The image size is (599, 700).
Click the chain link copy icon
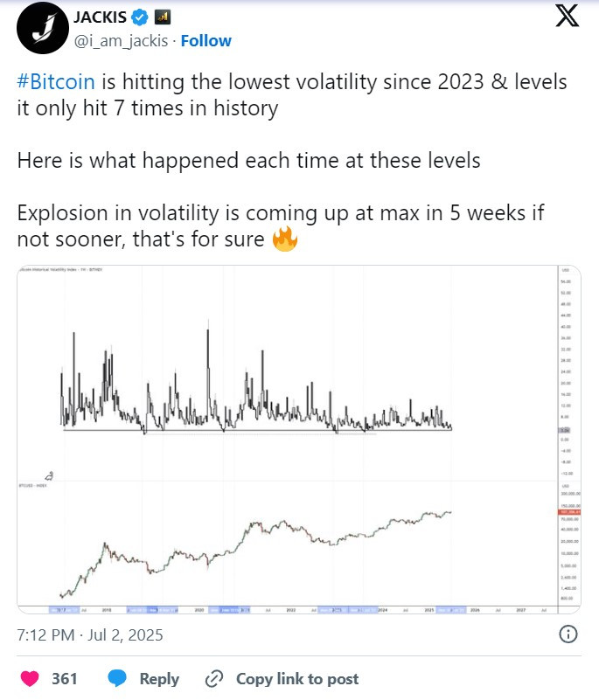point(214,679)
